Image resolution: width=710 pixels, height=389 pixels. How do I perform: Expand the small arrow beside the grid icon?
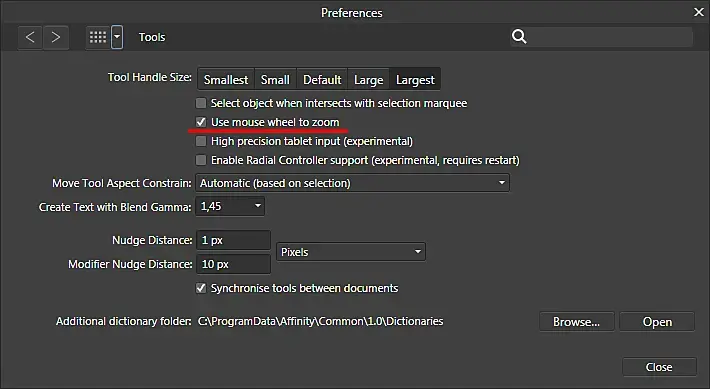point(117,37)
